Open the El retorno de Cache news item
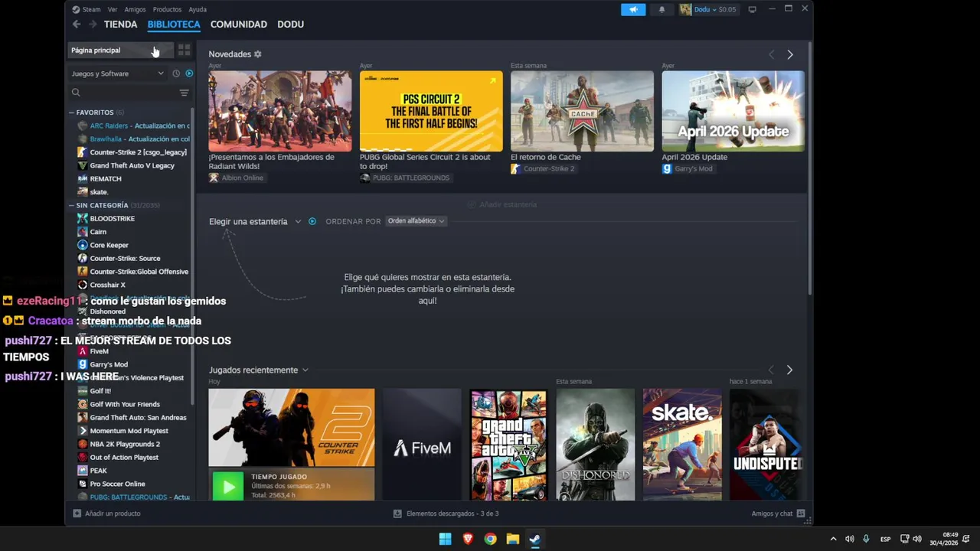 tap(546, 157)
